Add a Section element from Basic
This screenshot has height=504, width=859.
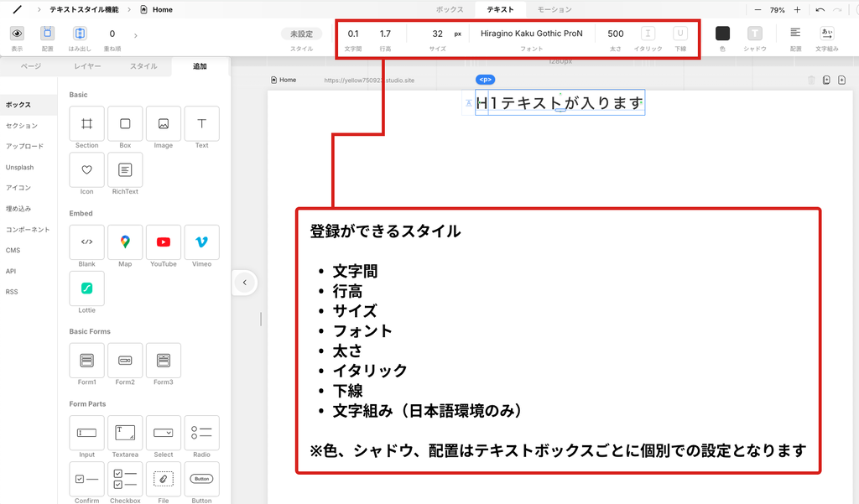[86, 124]
